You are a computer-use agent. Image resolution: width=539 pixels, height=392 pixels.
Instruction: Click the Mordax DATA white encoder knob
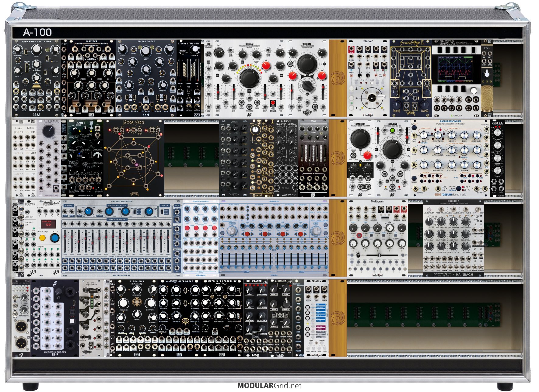(474, 91)
